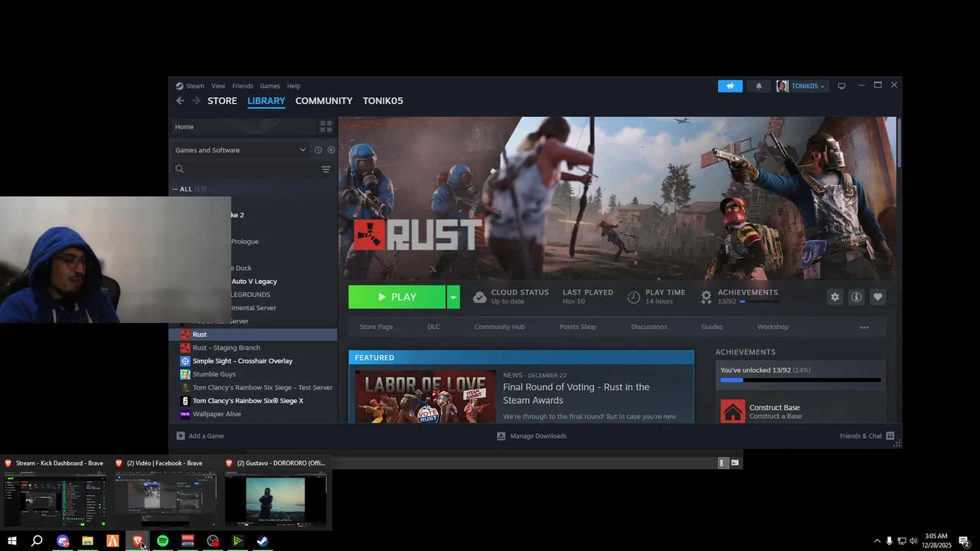This screenshot has height=551, width=980.
Task: Go back with Steam's left arrow
Action: (180, 100)
